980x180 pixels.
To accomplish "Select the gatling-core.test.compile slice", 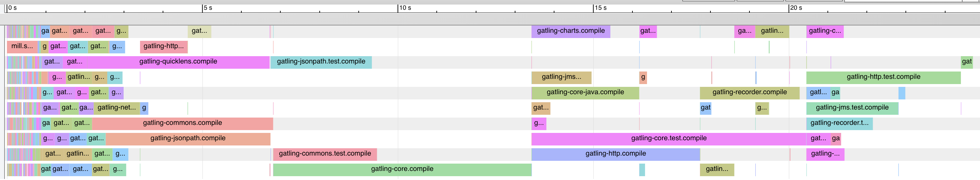I will point(668,139).
